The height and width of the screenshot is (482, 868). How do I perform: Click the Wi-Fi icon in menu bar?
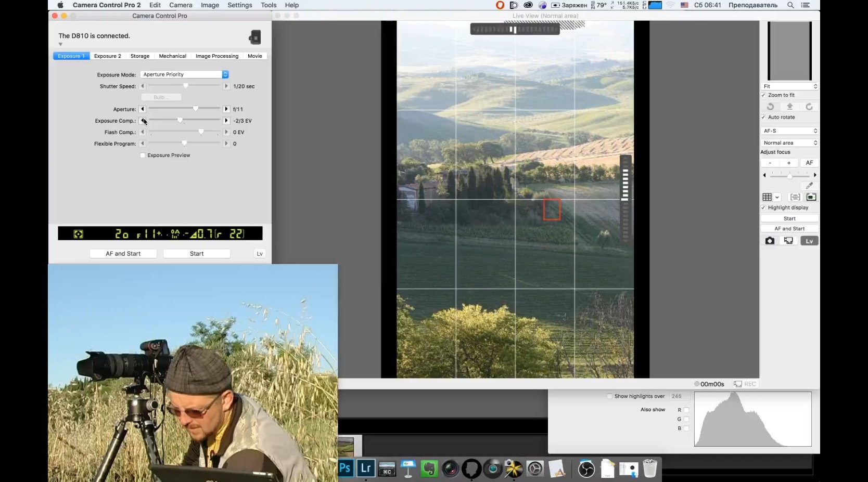[x=670, y=5]
